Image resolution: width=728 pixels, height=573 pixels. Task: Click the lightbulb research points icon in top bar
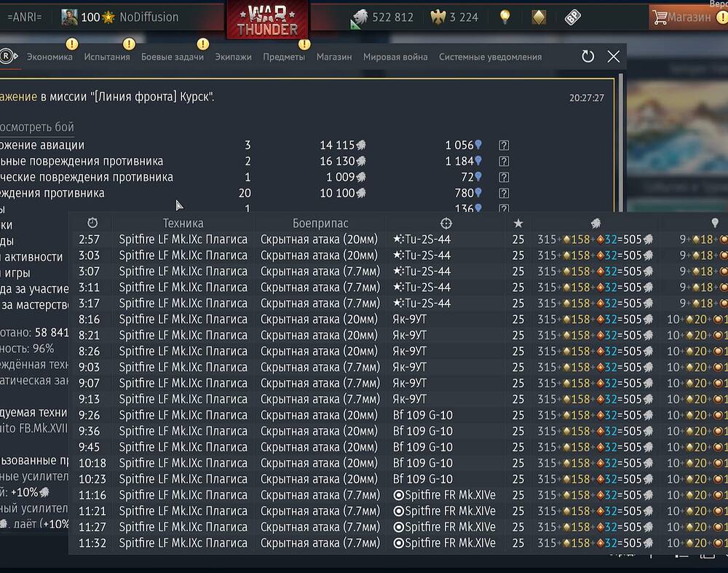(x=505, y=17)
